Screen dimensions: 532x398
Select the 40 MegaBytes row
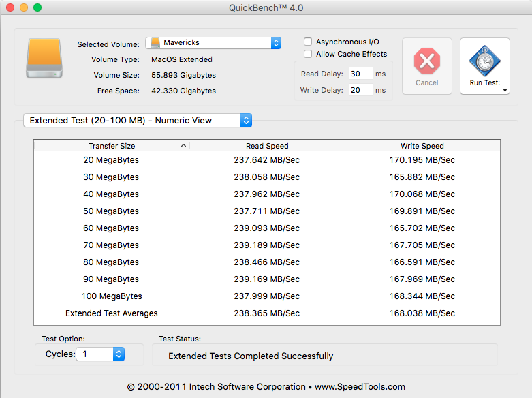tap(267, 194)
